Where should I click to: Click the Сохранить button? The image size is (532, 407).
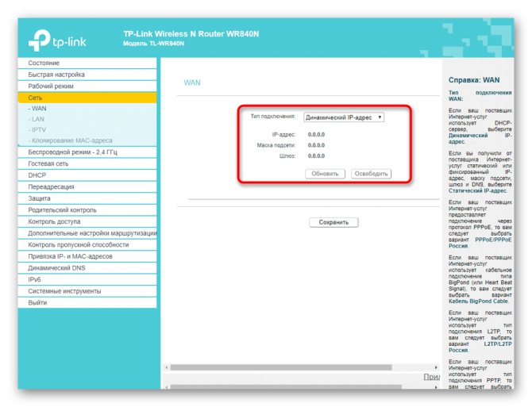333,222
